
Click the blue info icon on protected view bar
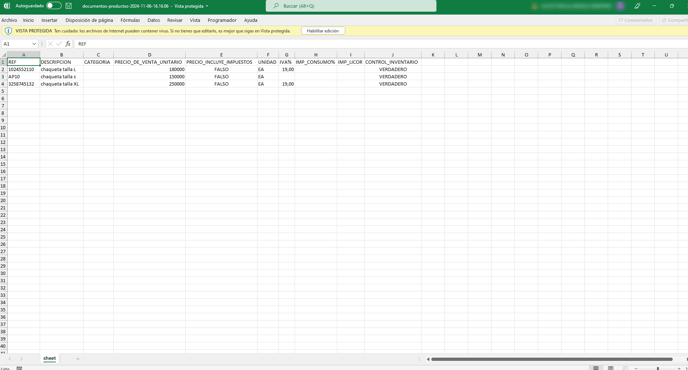[x=8, y=31]
